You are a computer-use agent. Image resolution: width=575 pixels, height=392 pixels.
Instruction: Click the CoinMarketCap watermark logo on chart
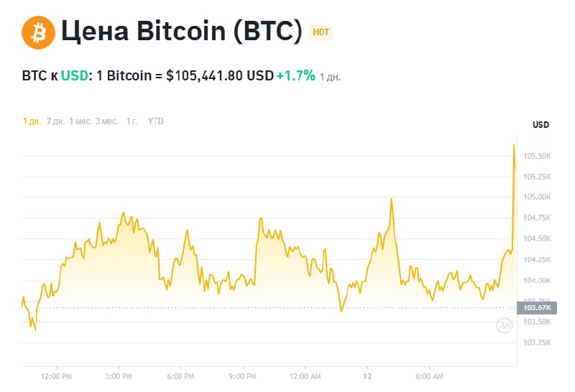(504, 326)
